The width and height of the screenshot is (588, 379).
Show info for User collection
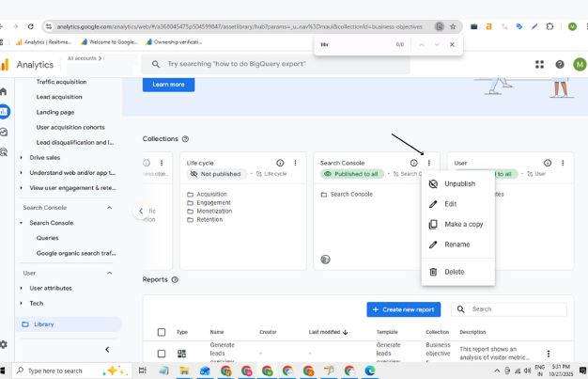(548, 163)
